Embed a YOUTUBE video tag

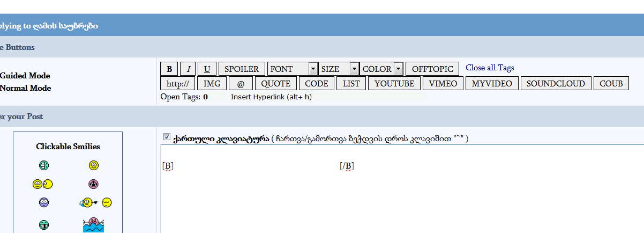[x=394, y=83]
